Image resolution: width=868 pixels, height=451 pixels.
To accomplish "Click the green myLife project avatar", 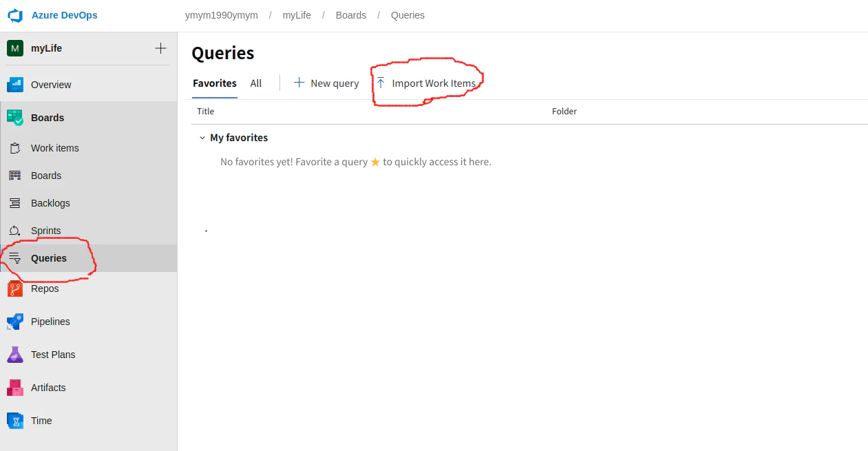I will click(x=15, y=48).
